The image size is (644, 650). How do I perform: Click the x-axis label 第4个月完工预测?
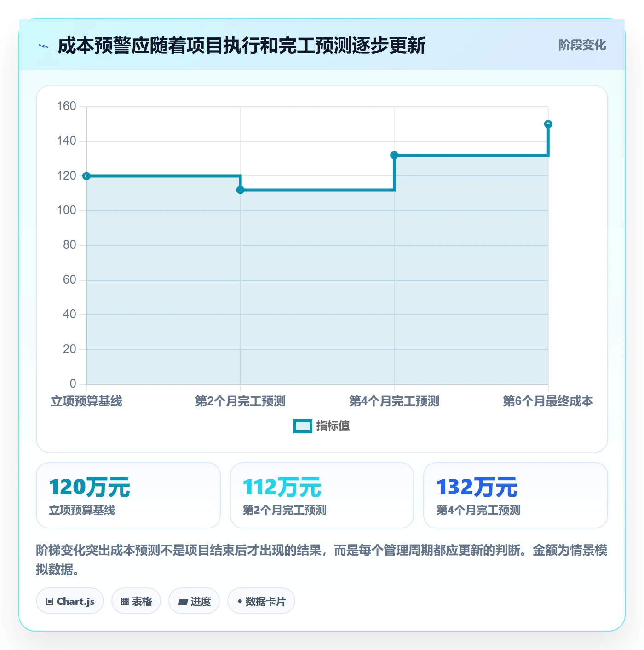pyautogui.click(x=394, y=401)
